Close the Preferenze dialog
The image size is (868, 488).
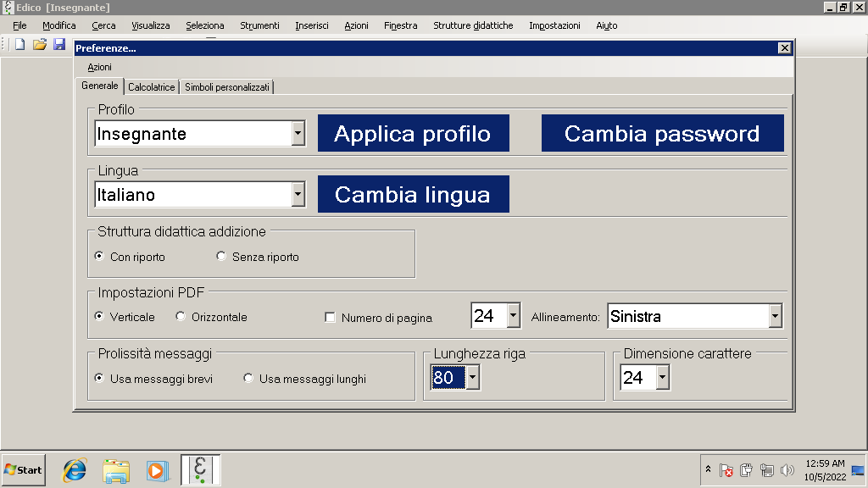pos(784,48)
